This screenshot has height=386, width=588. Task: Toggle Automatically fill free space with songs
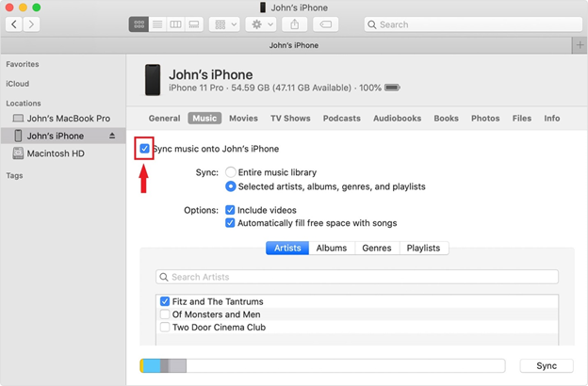(x=230, y=223)
